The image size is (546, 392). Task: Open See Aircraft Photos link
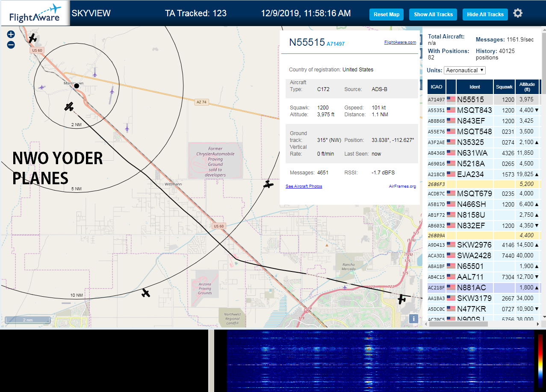(x=304, y=186)
